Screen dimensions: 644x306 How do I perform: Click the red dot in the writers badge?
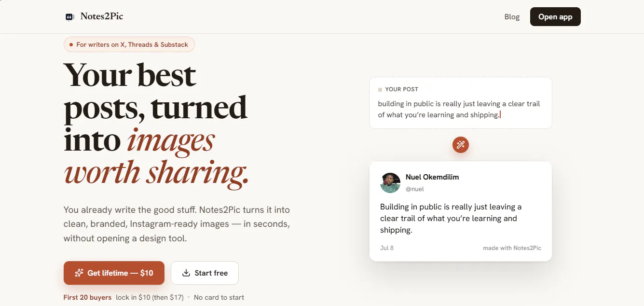[x=71, y=44]
